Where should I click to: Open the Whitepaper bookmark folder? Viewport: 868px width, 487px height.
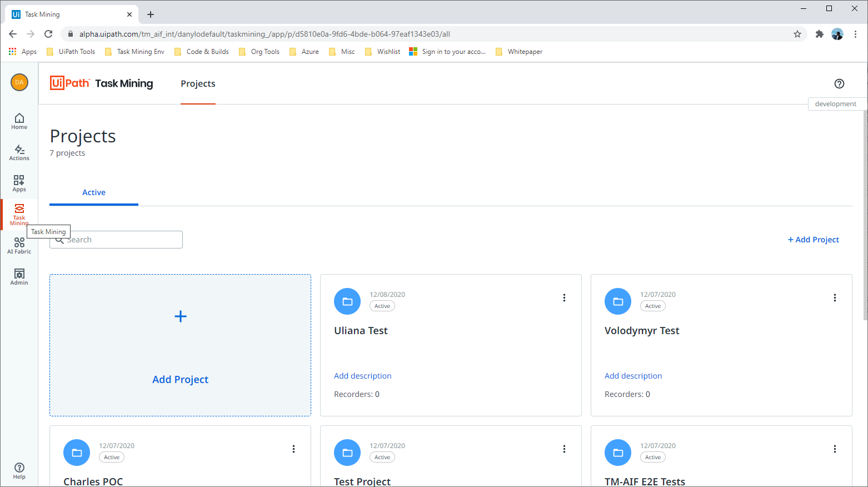tap(519, 52)
